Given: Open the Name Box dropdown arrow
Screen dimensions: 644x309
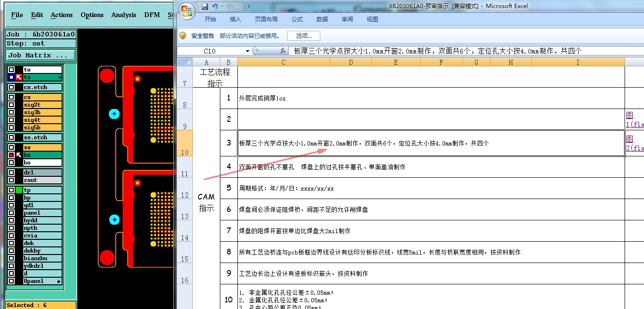Looking at the screenshot, I should 247,51.
